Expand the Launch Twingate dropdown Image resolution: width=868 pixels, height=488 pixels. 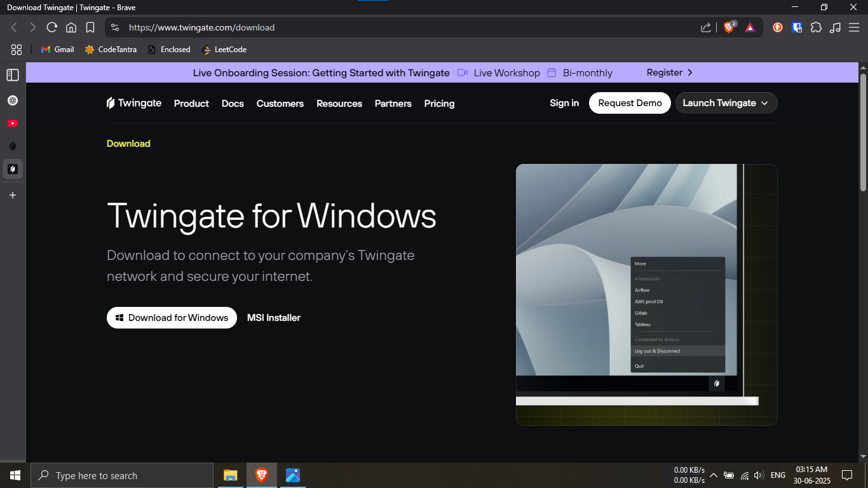726,103
